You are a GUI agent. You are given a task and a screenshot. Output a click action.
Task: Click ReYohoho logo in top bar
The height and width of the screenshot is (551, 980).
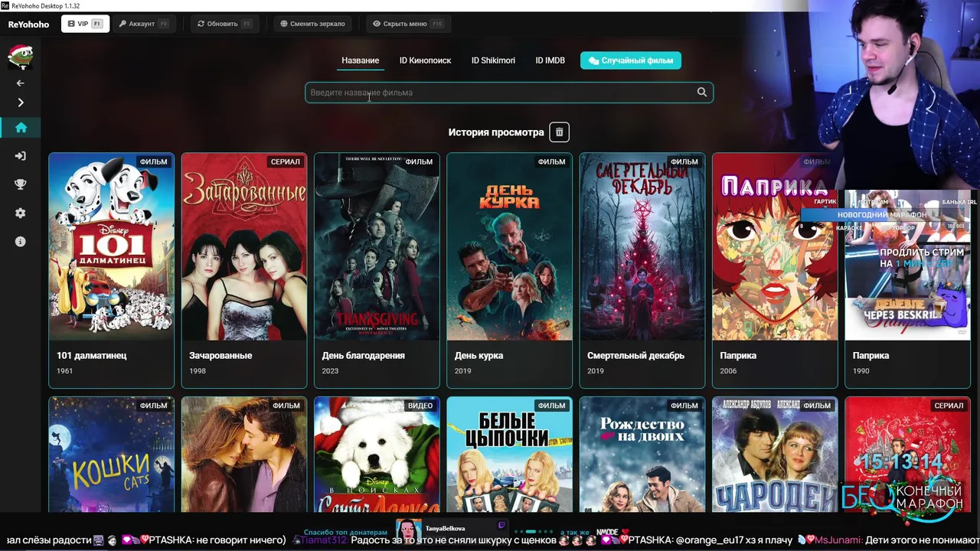(x=28, y=24)
